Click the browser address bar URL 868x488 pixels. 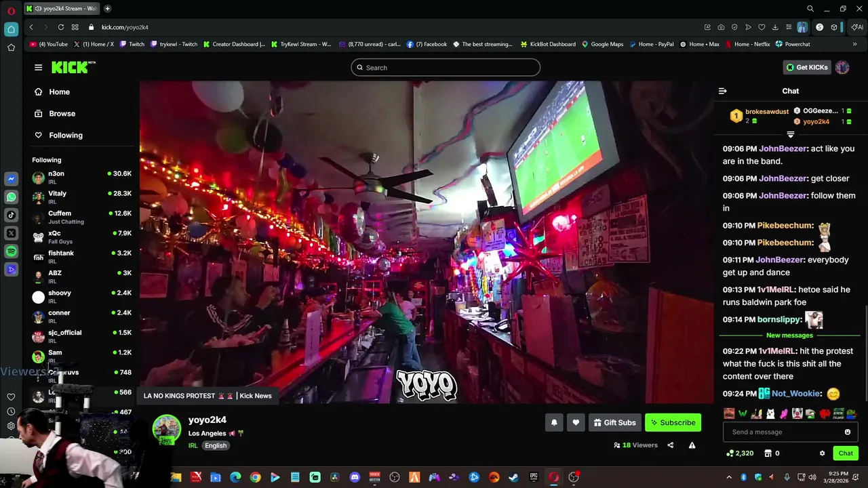[125, 27]
